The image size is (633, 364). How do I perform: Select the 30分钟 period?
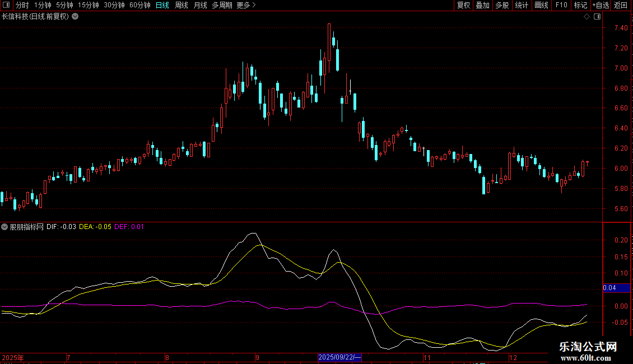pyautogui.click(x=114, y=5)
